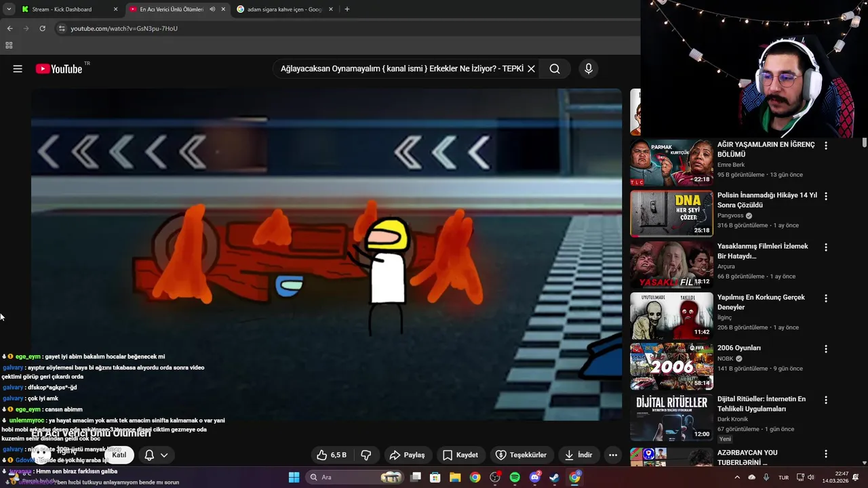Image resolution: width=868 pixels, height=488 pixels.
Task: Clear the YouTube search box text
Action: [531, 68]
